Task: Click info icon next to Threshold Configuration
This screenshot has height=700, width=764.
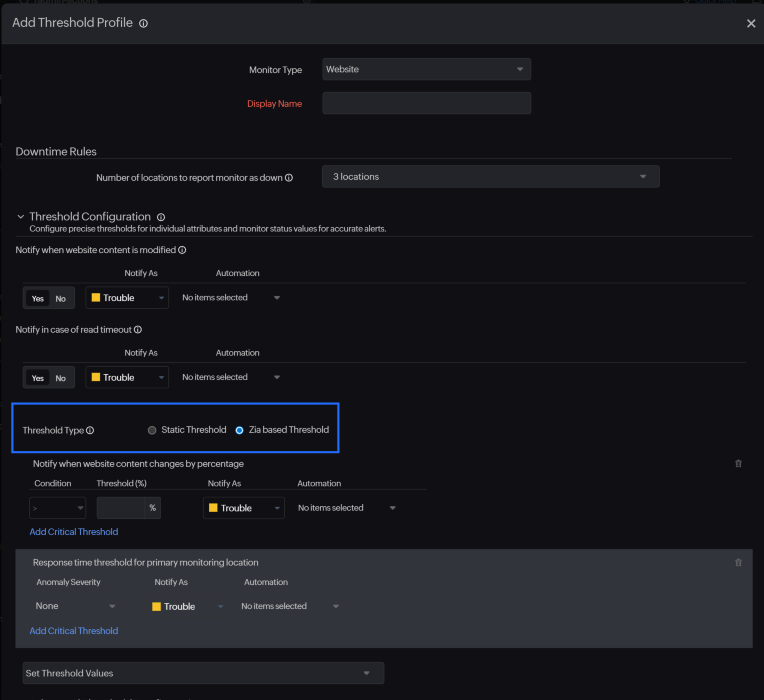Action: coord(161,217)
